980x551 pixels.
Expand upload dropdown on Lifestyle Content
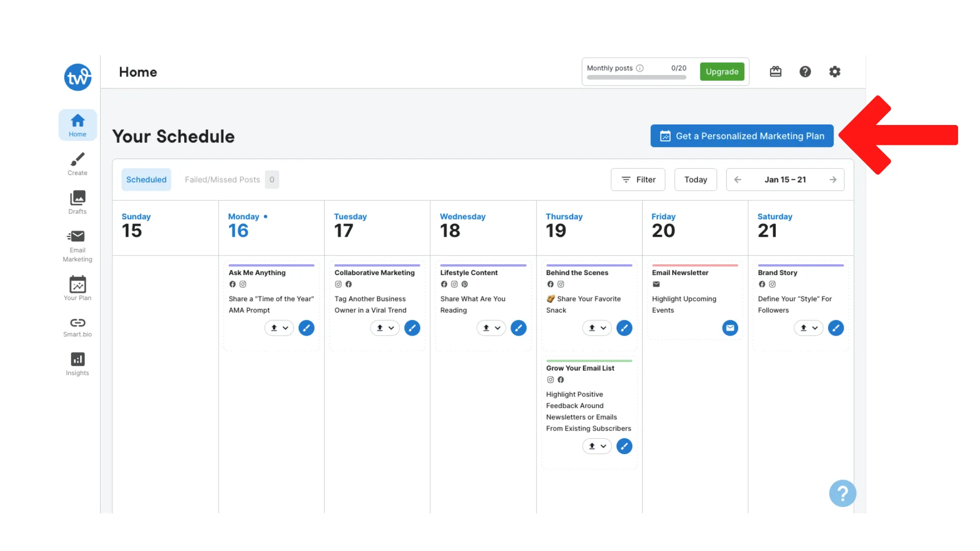coord(491,328)
